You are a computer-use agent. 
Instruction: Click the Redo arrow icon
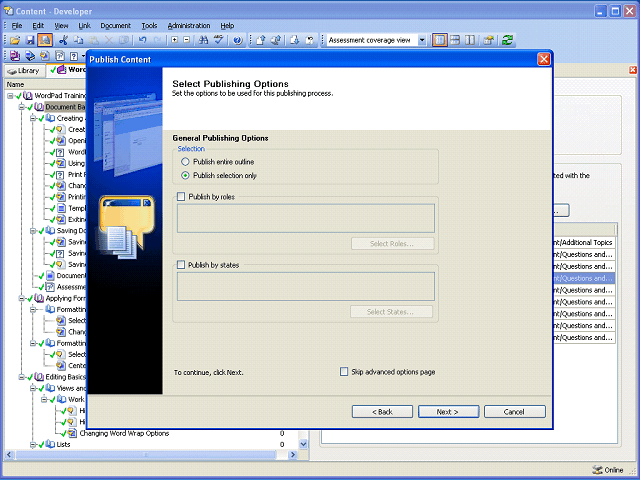tap(158, 40)
